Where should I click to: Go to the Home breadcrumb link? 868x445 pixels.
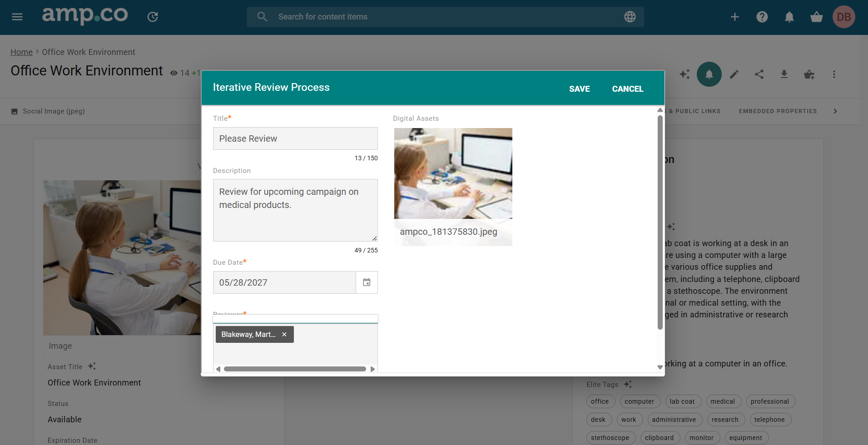click(22, 52)
